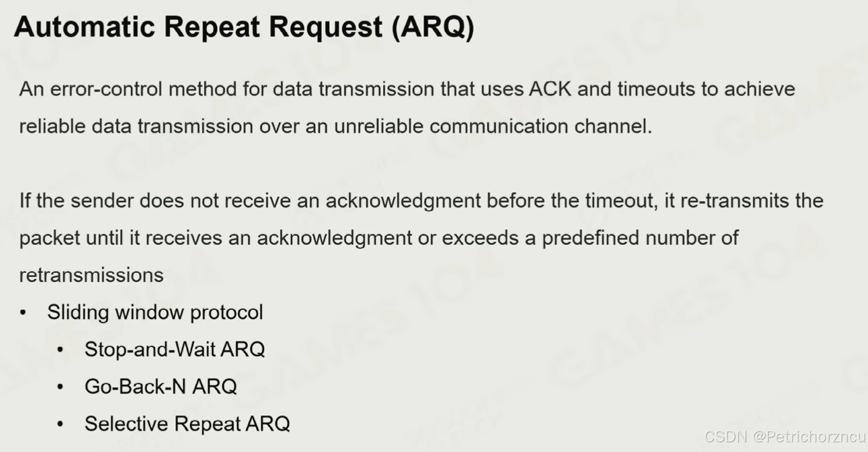868x452 pixels.
Task: Click the 'Sliding window protocol' bullet item
Action: pyautogui.click(x=155, y=312)
